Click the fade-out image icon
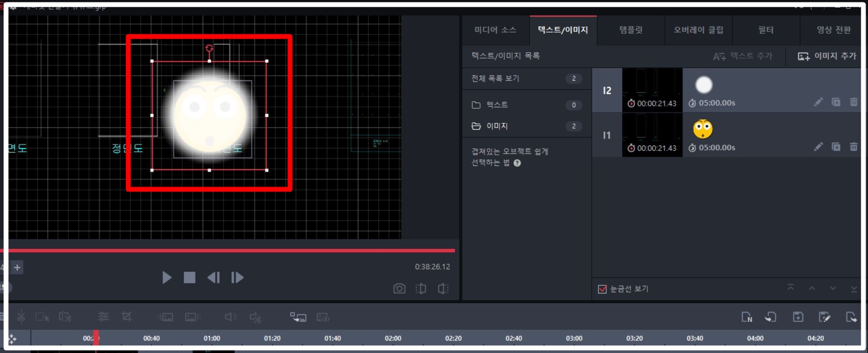Viewport: 868px width, 353px height. click(x=193, y=317)
